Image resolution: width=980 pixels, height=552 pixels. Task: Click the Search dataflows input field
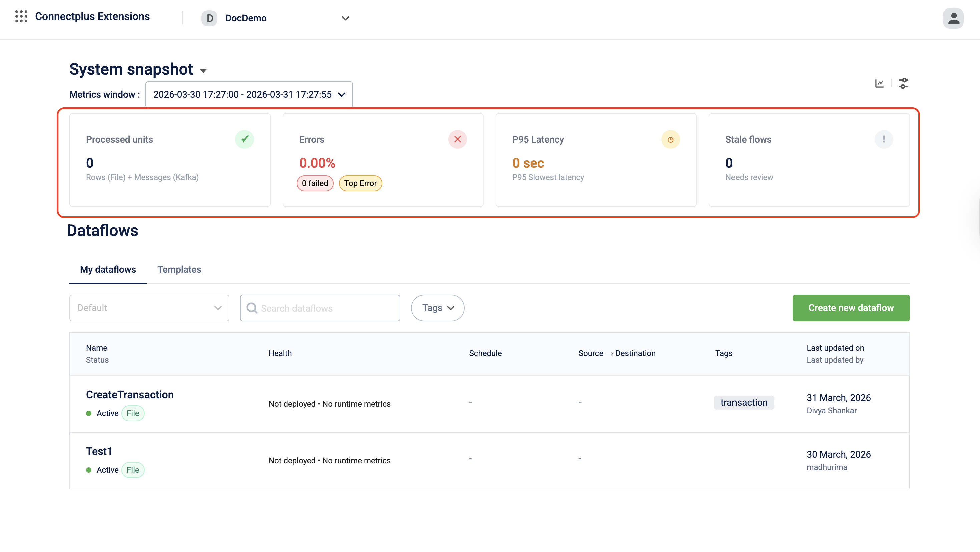tap(320, 308)
